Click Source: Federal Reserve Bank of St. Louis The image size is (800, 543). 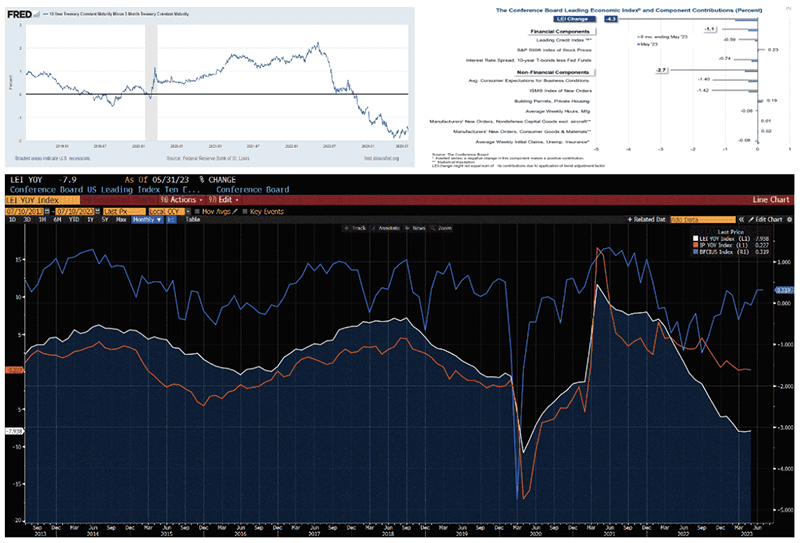tap(208, 158)
